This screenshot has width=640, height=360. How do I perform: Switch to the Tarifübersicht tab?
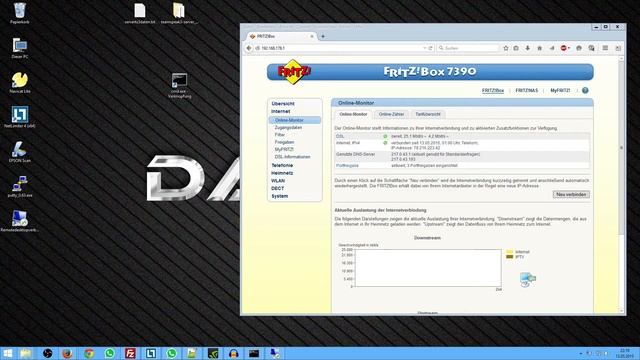tap(428, 114)
